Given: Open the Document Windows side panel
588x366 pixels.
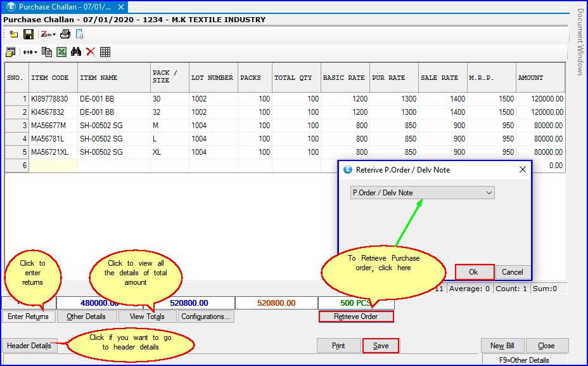Looking at the screenshot, I should [580, 42].
